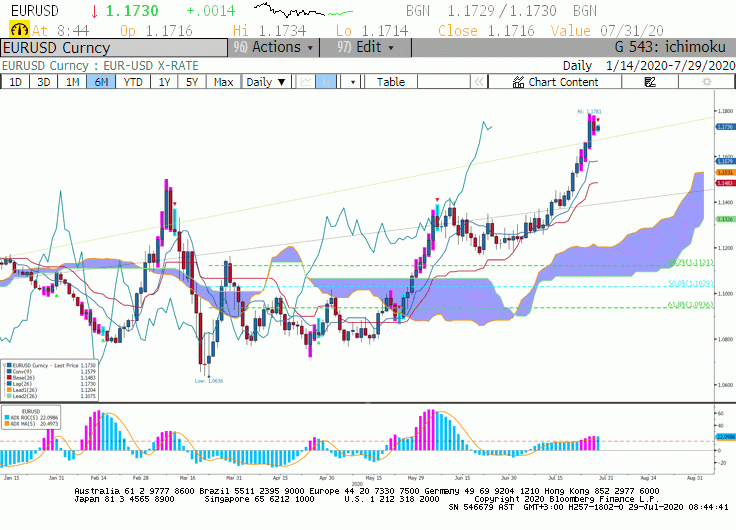Click the 50.0% Fibonacci level label
This screenshot has height=530, width=736.
tap(690, 284)
